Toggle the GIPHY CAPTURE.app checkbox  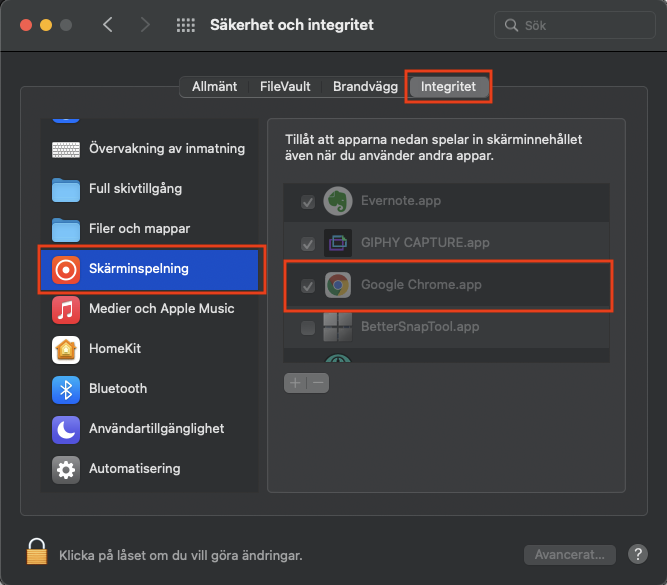click(308, 243)
